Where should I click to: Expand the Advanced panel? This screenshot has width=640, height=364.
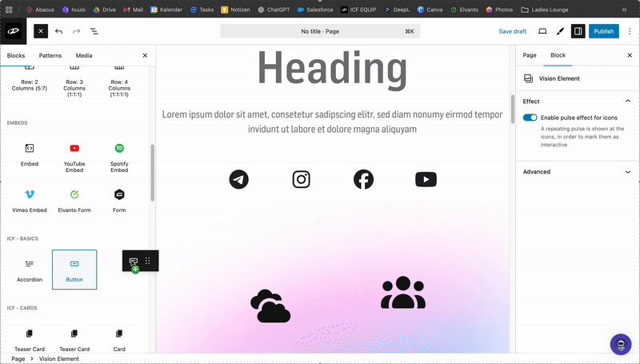tap(577, 172)
